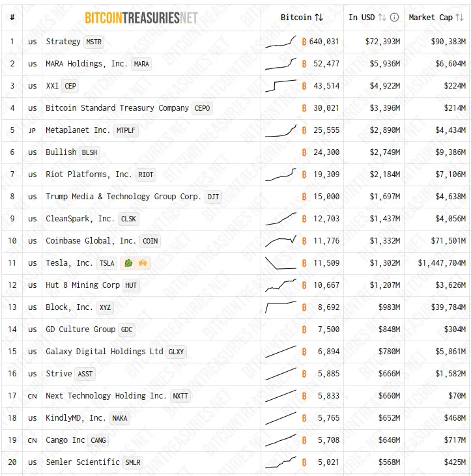The height and width of the screenshot is (476, 471).
Task: Click Tesla's green emoji badge
Action: tap(128, 263)
